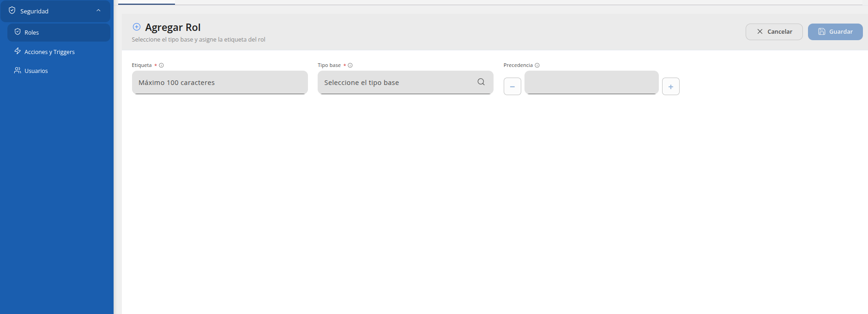
Task: Click the lightning bolt Acciones icon
Action: tap(18, 51)
